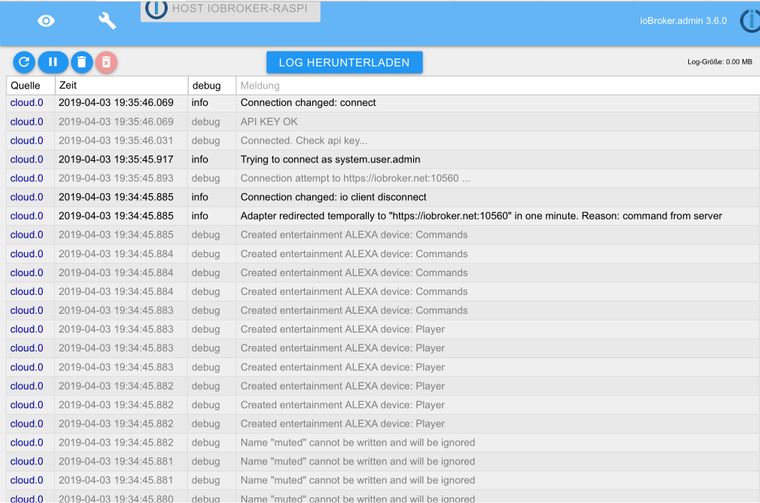Open the debug severity level dropdown
The image size is (760, 503).
[x=212, y=86]
